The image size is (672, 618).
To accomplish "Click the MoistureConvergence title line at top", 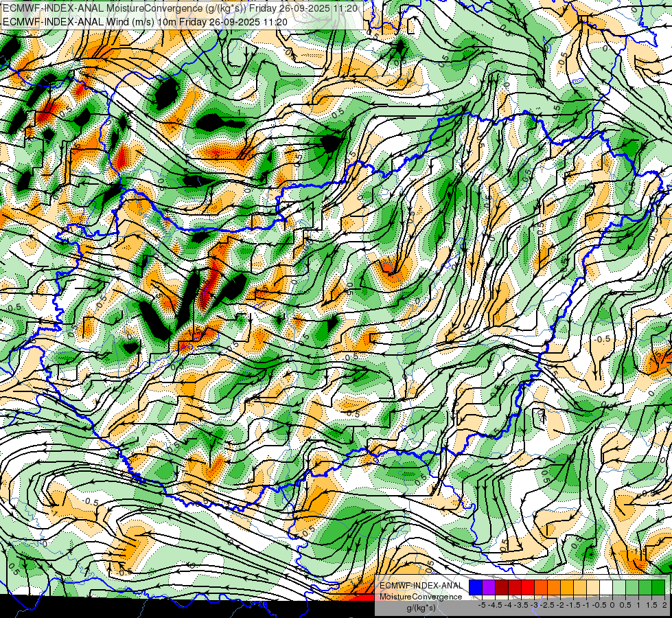I will 180,8.
